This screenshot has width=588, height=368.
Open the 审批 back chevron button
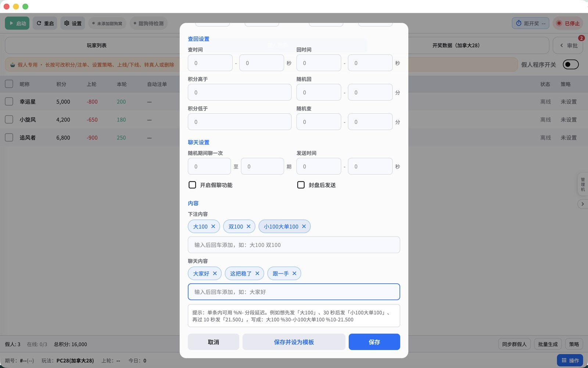coord(569,46)
